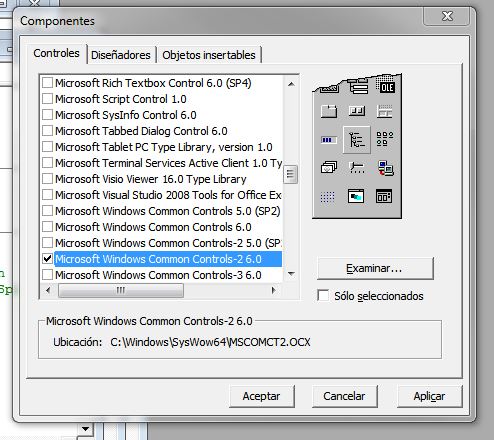Select Microsoft Windows Common Controls-2 5.0 row

(161, 243)
